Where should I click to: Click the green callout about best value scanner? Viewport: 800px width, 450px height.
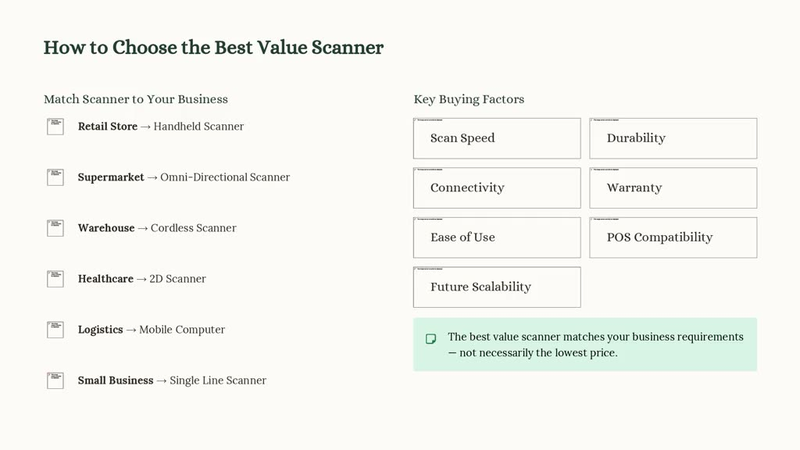tap(585, 344)
